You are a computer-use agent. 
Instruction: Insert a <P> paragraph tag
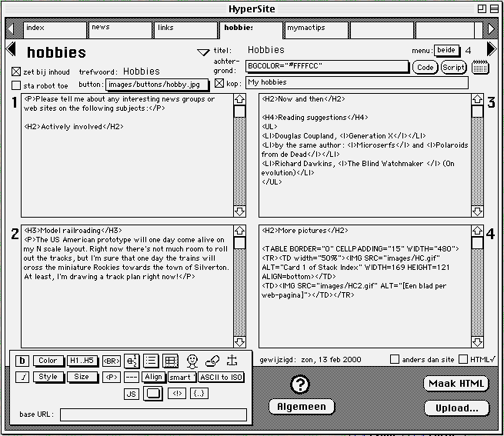[x=112, y=378]
